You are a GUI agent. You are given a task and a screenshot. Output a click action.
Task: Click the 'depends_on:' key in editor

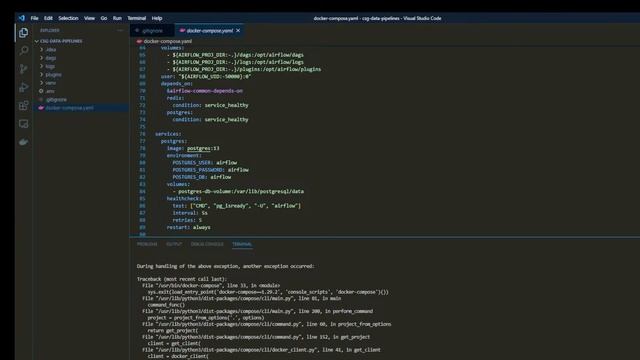click(x=177, y=84)
